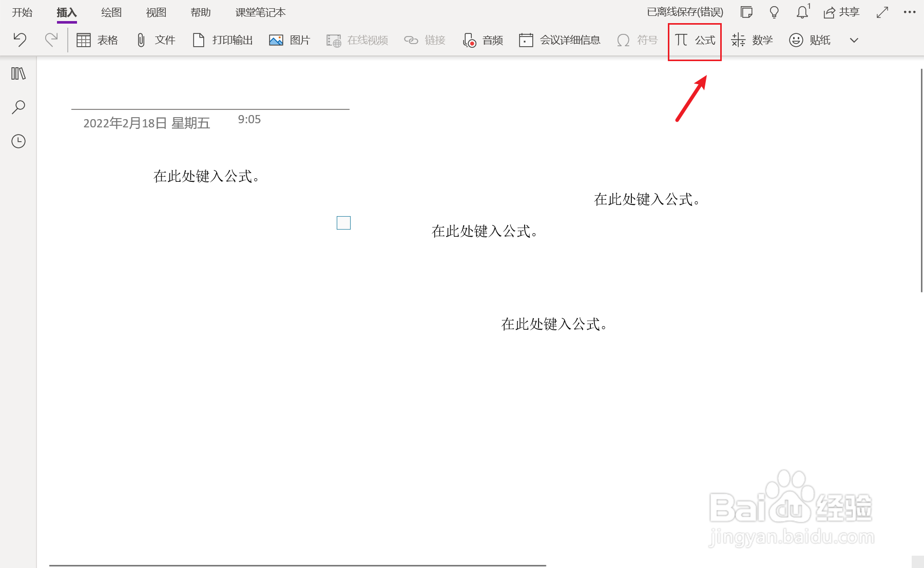Insert a sticker (贴纸)
The height and width of the screenshot is (568, 924).
(x=810, y=40)
